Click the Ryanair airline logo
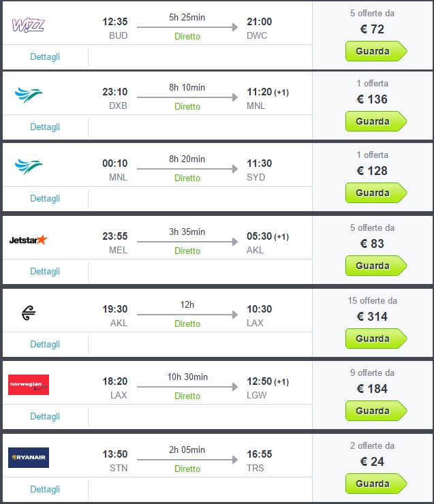434x504 pixels. (29, 457)
